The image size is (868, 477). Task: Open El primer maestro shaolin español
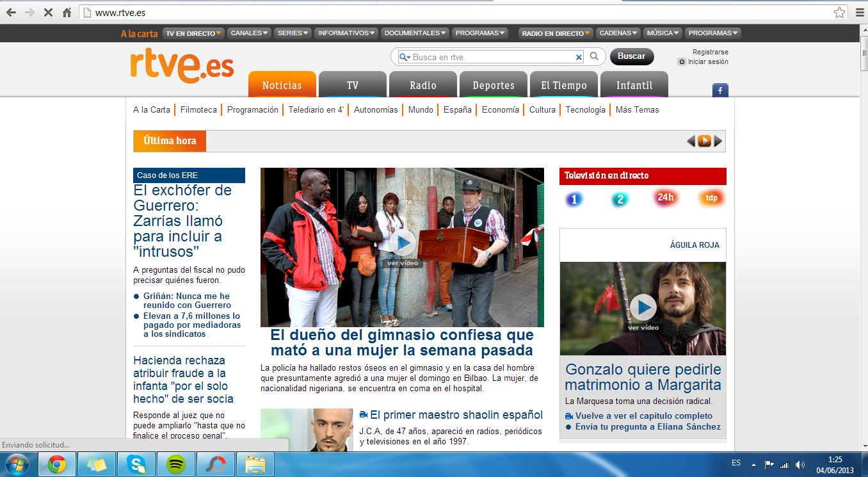[x=456, y=415]
